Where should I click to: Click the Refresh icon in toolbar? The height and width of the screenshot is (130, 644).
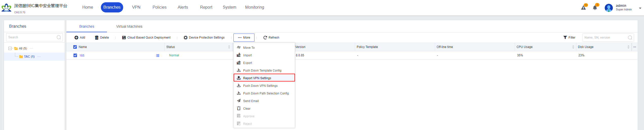[265, 38]
